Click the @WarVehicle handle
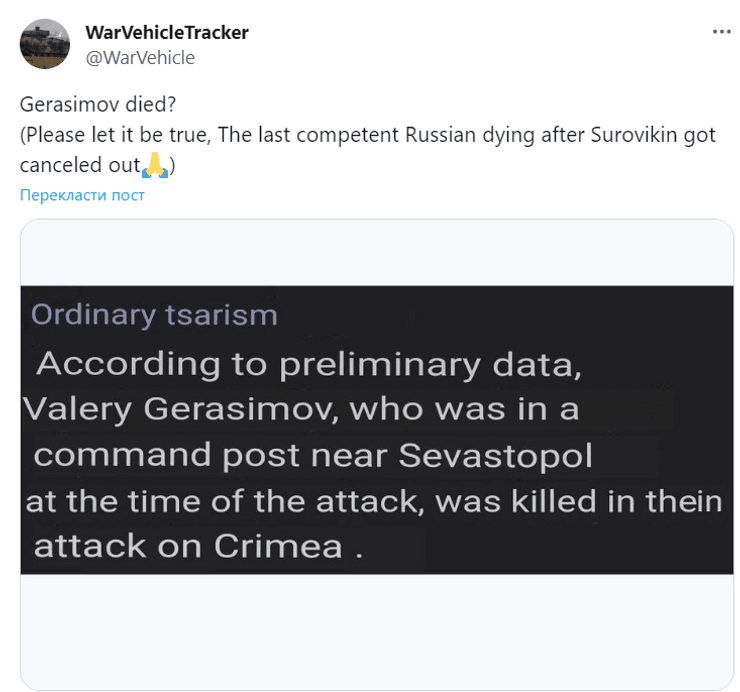The image size is (740, 692). pos(140,57)
